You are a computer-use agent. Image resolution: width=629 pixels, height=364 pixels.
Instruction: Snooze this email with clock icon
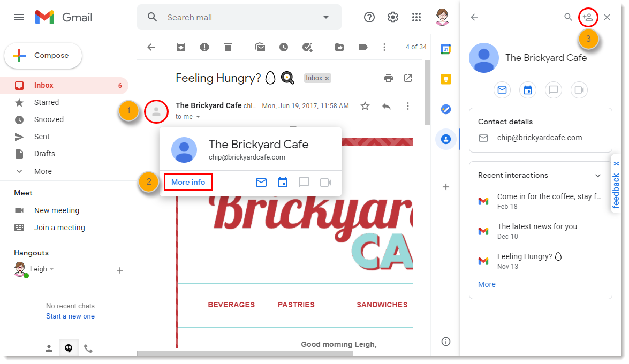pyautogui.click(x=284, y=47)
